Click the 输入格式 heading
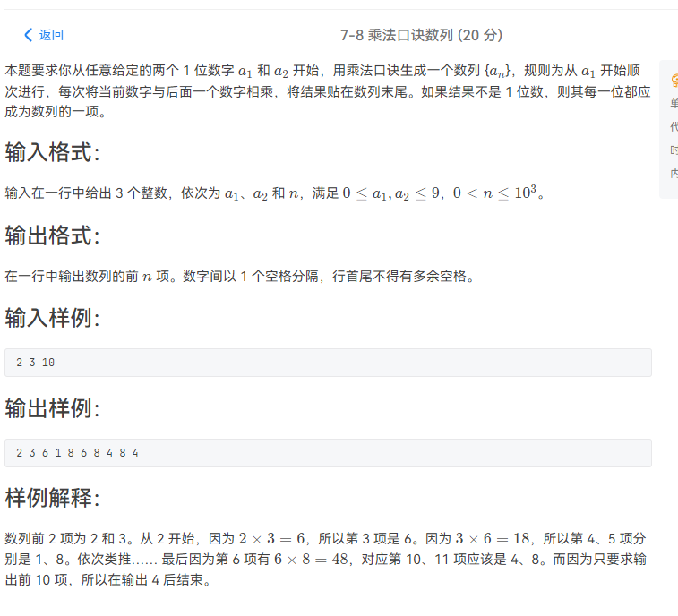678x616 pixels. (x=52, y=152)
